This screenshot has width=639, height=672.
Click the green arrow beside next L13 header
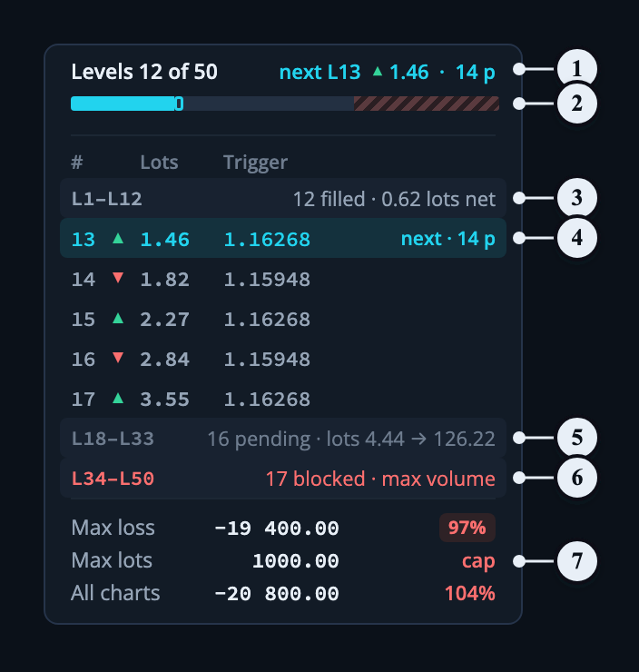coord(378,71)
